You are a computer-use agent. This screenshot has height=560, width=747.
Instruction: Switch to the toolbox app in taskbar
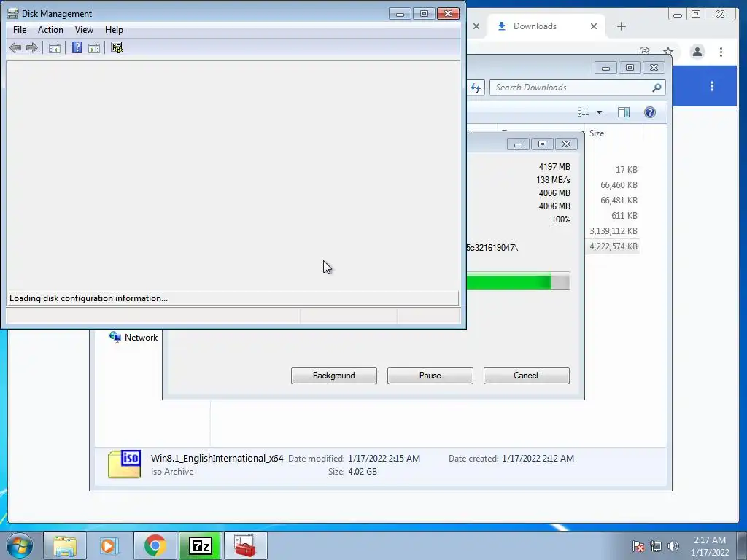(x=245, y=545)
